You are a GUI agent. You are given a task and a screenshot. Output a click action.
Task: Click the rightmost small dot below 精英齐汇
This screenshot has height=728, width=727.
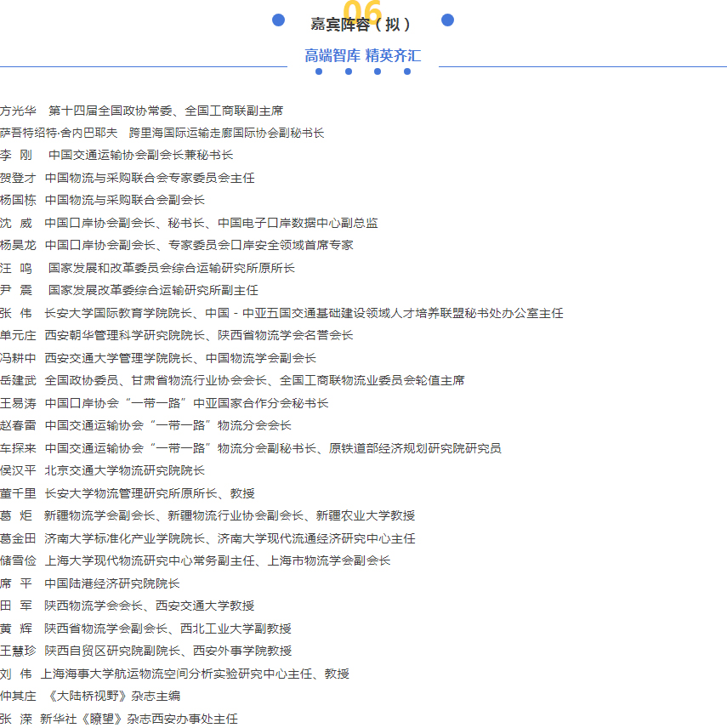(x=407, y=71)
